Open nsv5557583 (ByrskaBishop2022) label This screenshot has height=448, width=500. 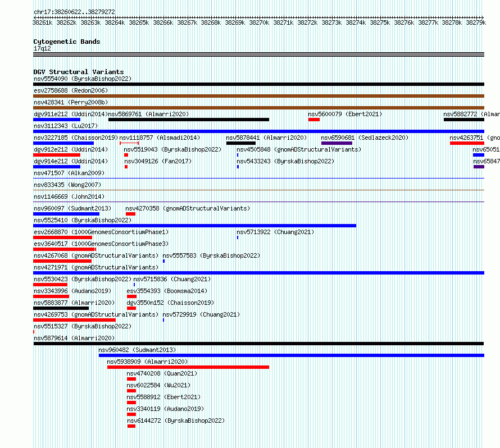[x=211, y=255]
